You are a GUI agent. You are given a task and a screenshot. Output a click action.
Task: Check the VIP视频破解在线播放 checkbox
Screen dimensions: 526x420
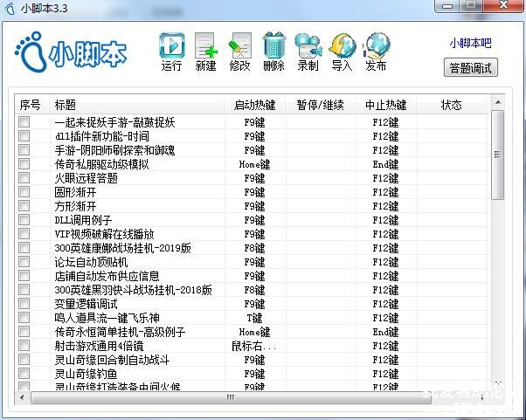tap(24, 234)
